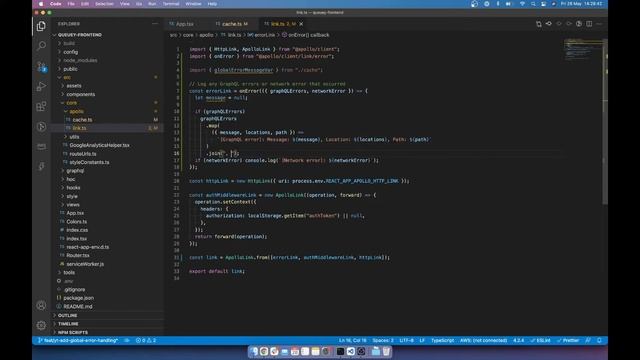Click the notifications bell in the status bar
This screenshot has width=640, height=360.
point(599,340)
